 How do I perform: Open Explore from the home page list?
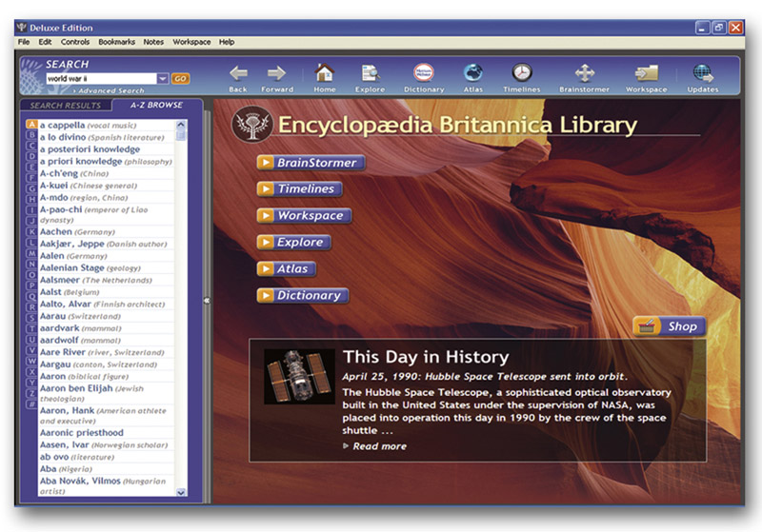pos(294,243)
